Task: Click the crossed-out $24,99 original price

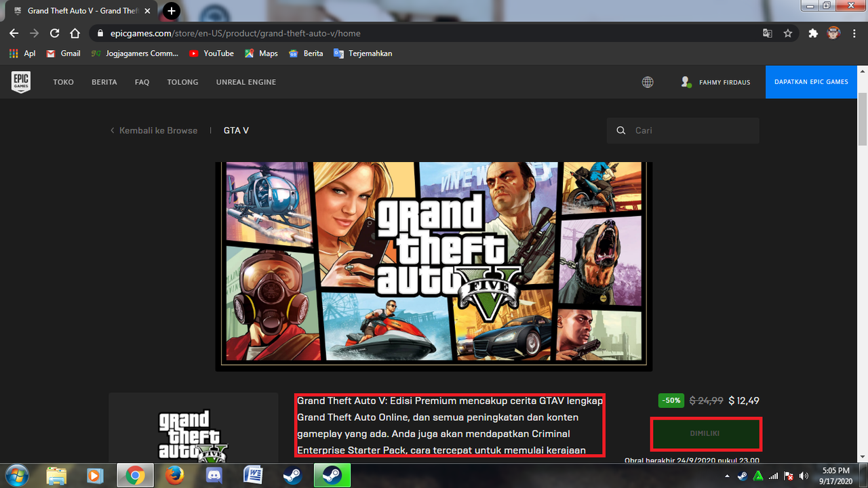Action: coord(706,401)
